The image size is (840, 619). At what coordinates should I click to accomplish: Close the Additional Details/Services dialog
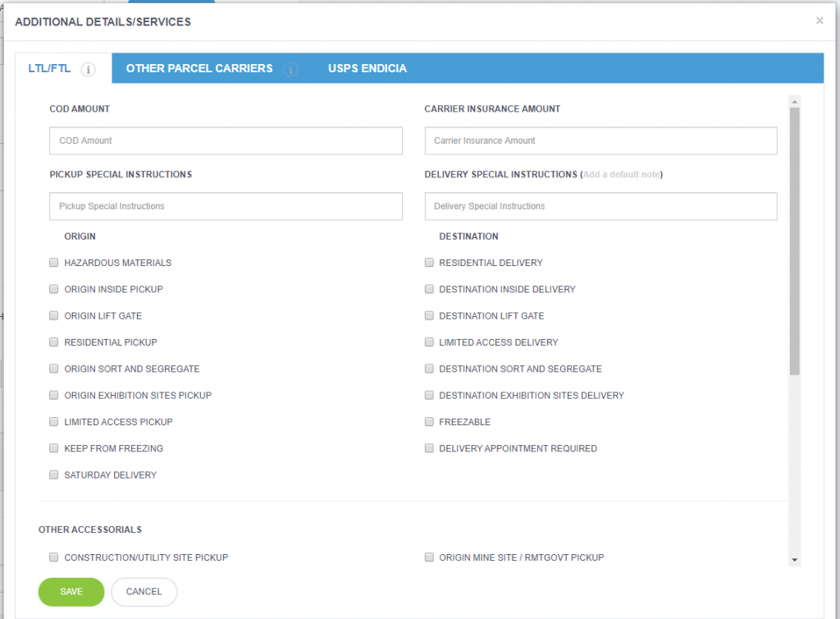pyautogui.click(x=819, y=21)
